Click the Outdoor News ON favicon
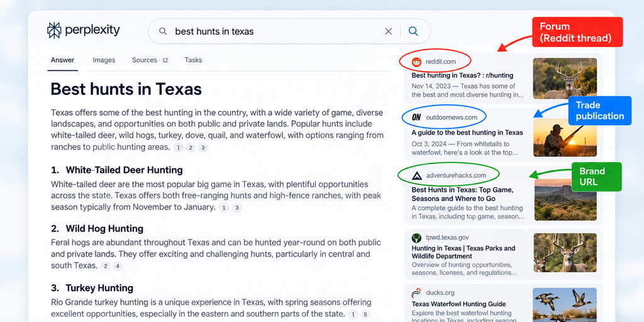The image size is (644, 322). click(x=416, y=118)
